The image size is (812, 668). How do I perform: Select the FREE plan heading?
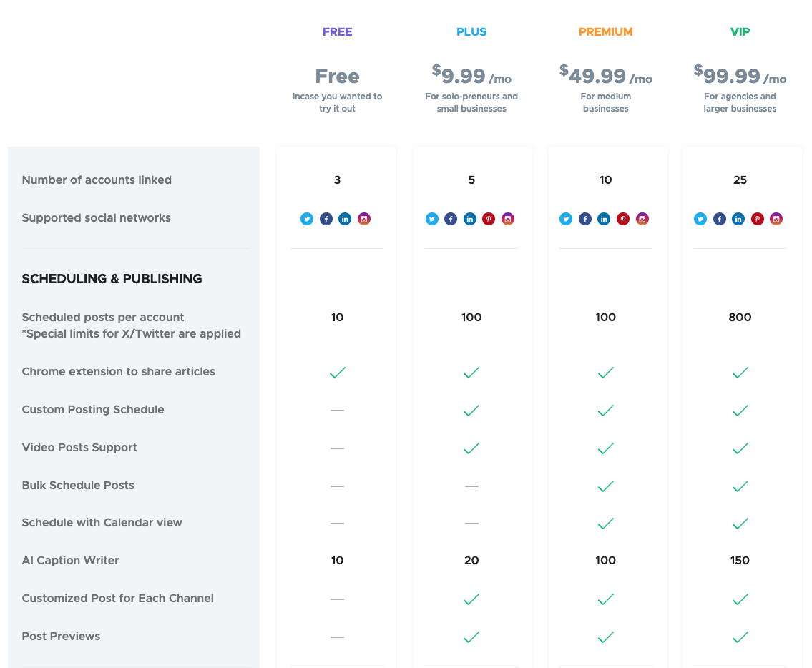coord(337,32)
